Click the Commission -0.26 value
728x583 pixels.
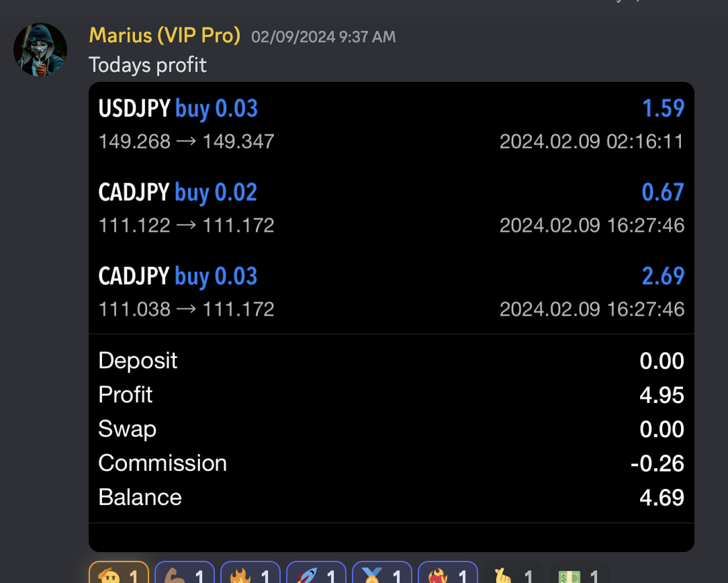pyautogui.click(x=662, y=462)
